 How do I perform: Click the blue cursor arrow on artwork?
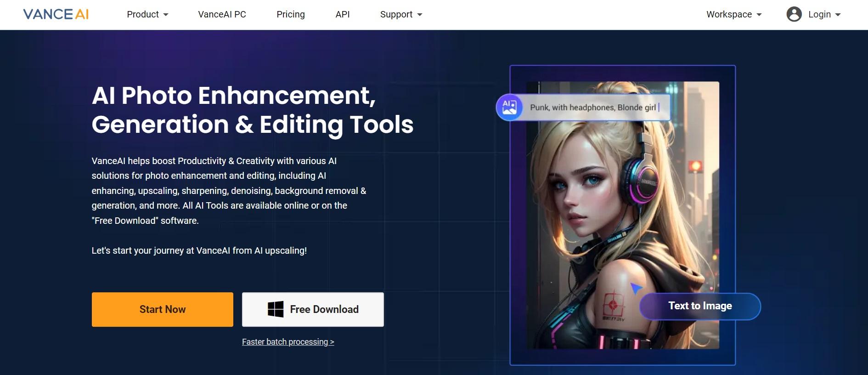[x=636, y=288]
